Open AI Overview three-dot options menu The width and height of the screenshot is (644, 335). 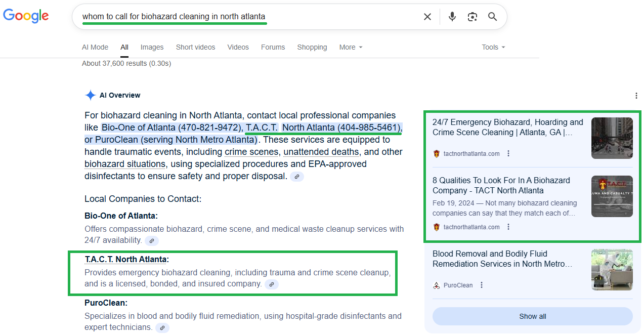[x=636, y=96]
